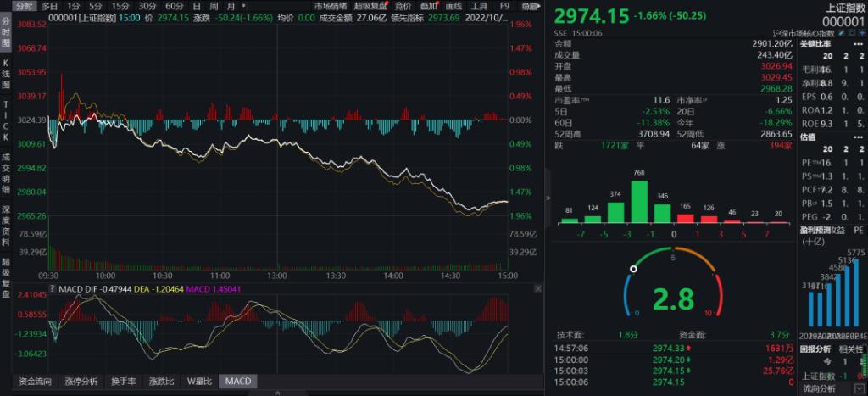The height and width of the screenshot is (396, 868).
Task: Click the sentiment gauge score 2.8
Action: (674, 299)
